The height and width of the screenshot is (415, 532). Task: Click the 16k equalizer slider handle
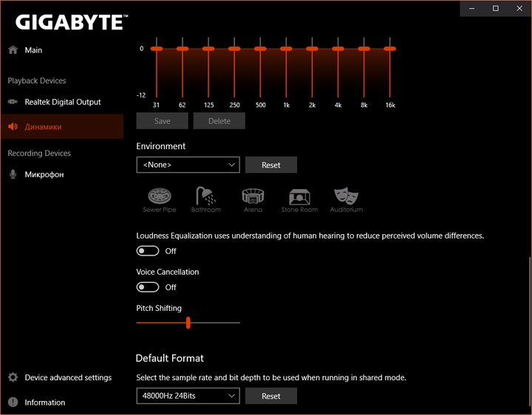pos(390,49)
